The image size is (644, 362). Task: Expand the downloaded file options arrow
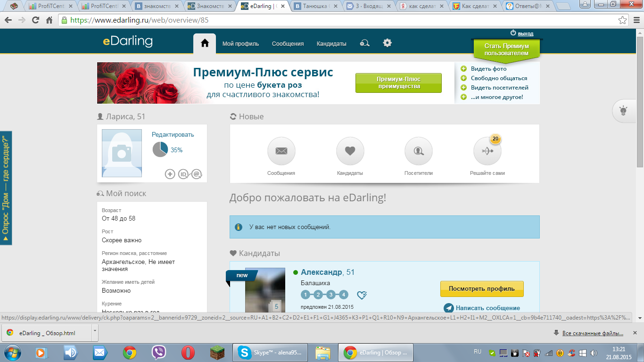95,332
